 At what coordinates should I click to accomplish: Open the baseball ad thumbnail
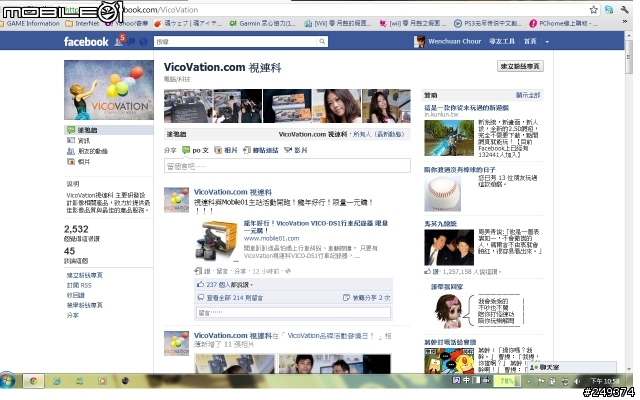[x=442, y=193]
